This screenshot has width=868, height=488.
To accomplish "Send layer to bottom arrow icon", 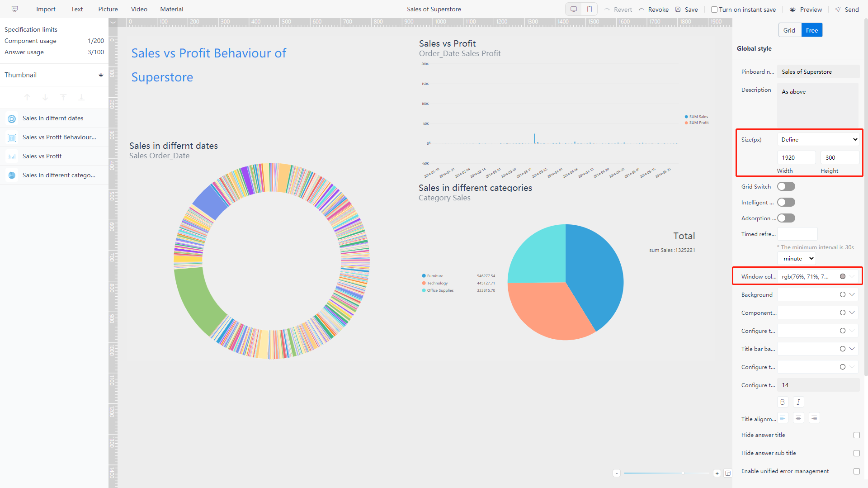I will (x=81, y=97).
